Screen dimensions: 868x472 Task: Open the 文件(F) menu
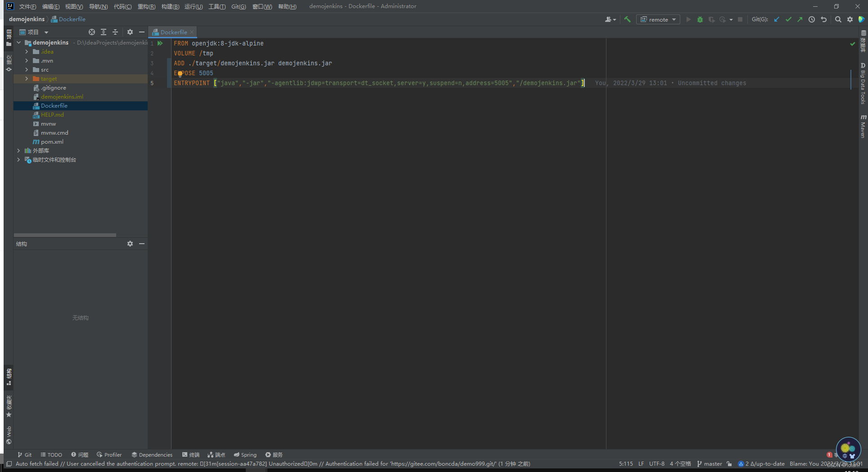27,6
